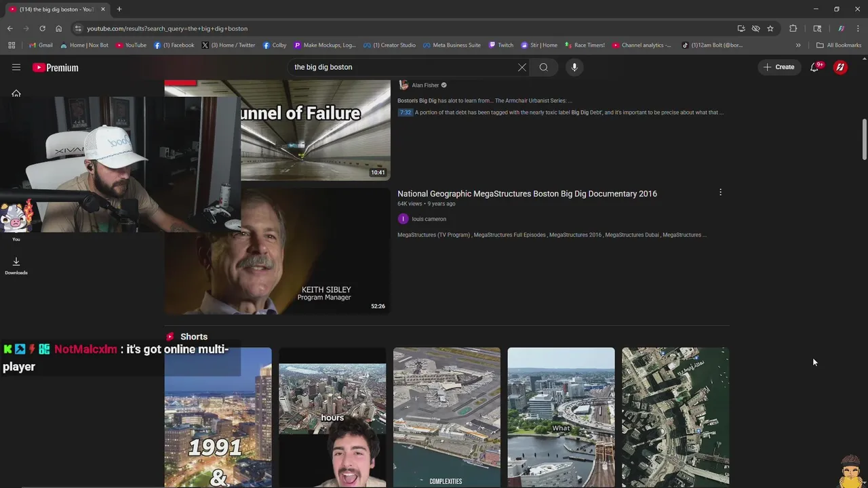Select Home in the mini sidebar
This screenshot has height=488, width=868.
coord(16,94)
